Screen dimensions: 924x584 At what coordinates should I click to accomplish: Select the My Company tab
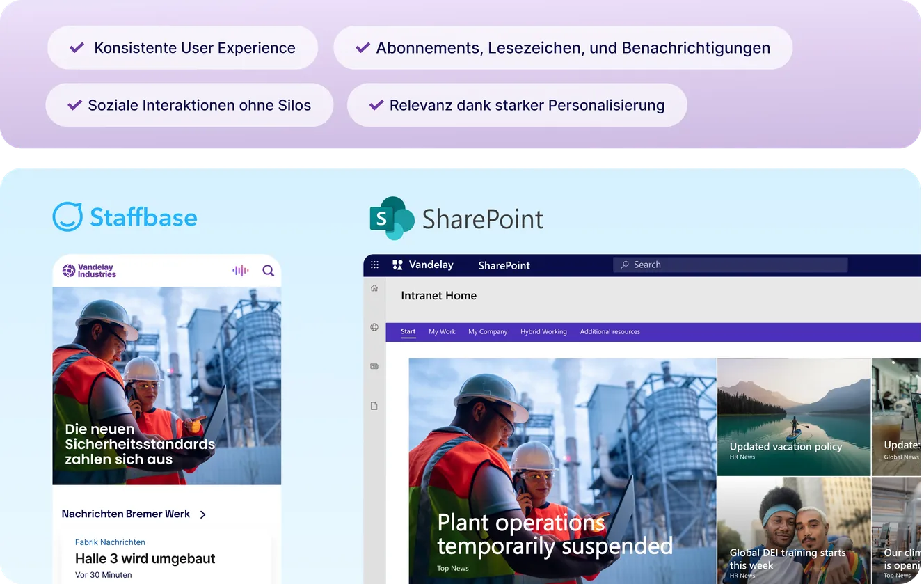(x=488, y=331)
